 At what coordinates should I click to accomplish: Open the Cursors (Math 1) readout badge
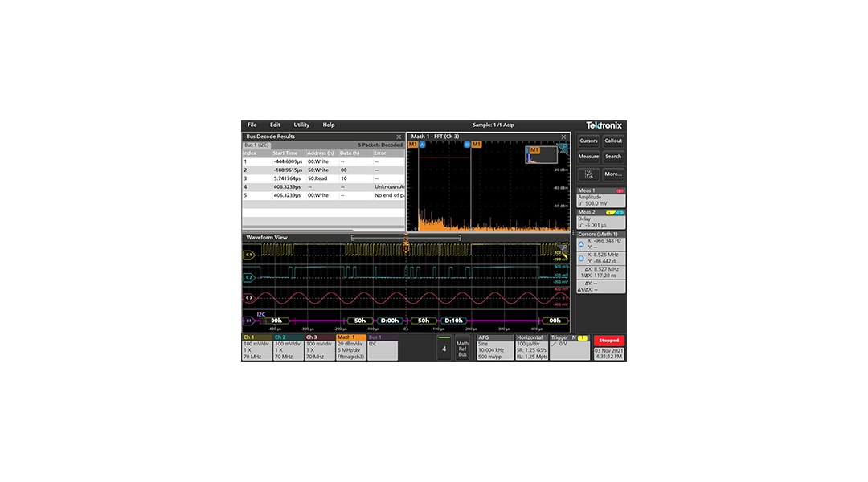click(600, 262)
